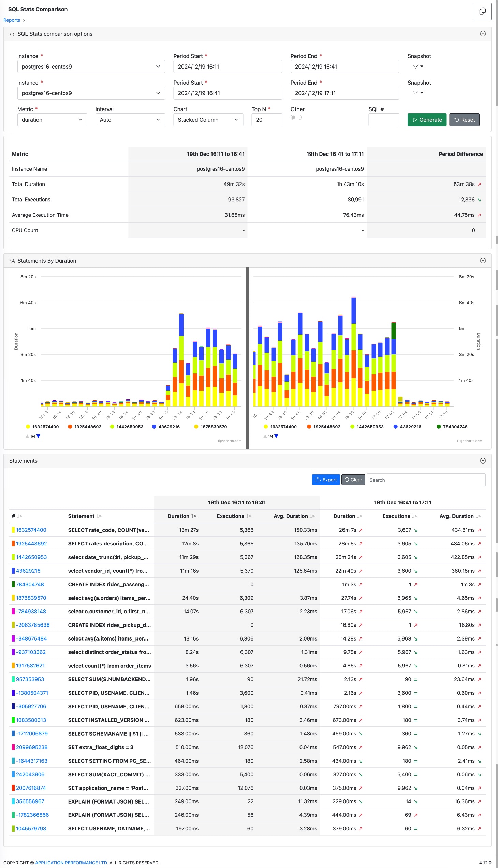Go to previous legend page in left chart
498x868 pixels.
coord(27,436)
